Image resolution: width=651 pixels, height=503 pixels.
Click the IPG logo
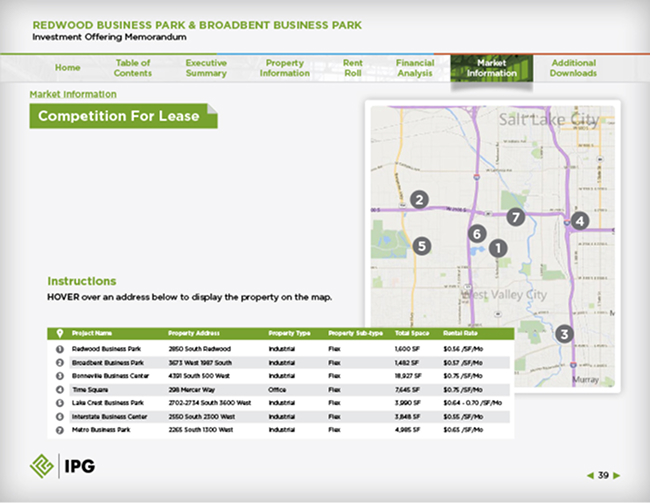coord(63,466)
